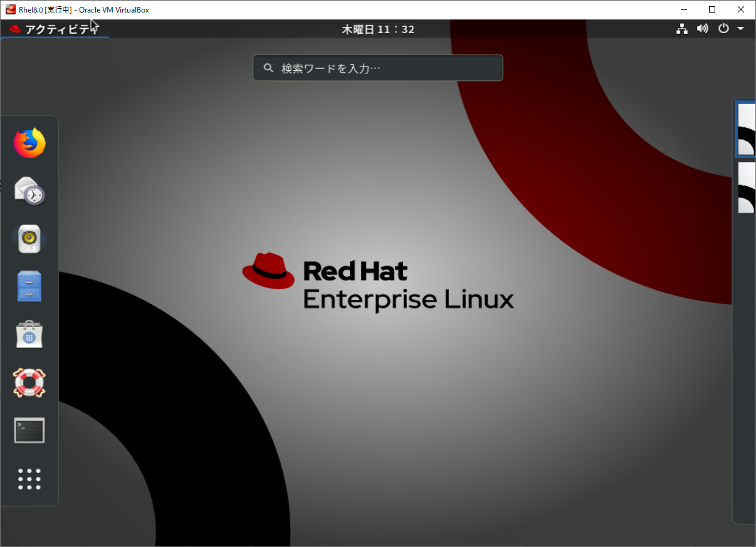This screenshot has height=547, width=756.
Task: Launch Firefox from the dock
Action: (29, 143)
